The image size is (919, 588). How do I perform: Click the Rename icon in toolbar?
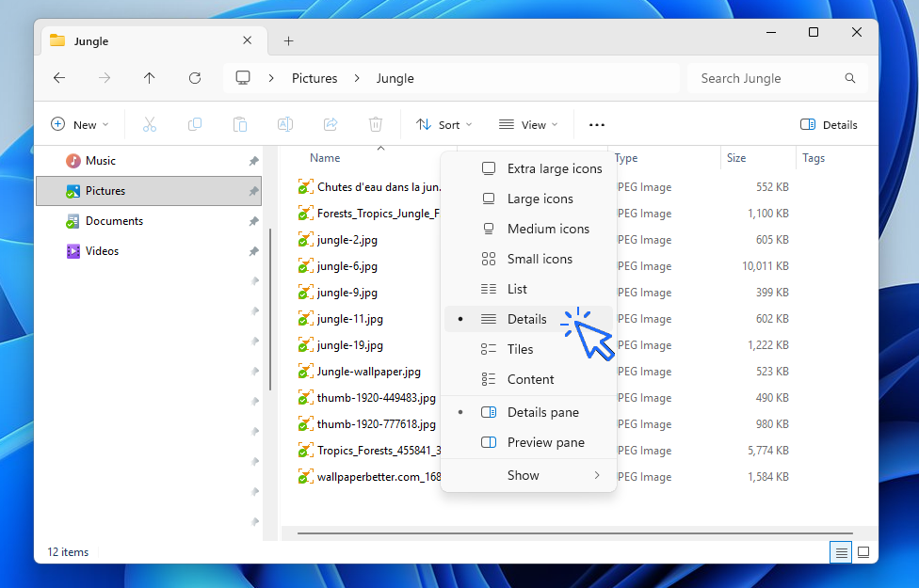[285, 124]
